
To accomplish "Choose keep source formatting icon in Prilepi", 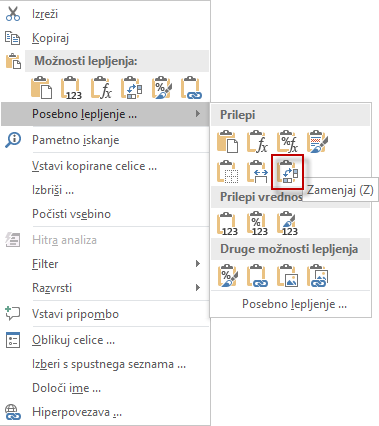I will pos(318,142).
